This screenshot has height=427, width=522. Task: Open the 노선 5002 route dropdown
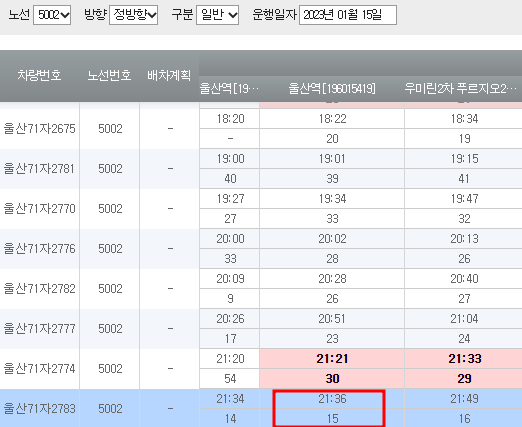pos(52,15)
